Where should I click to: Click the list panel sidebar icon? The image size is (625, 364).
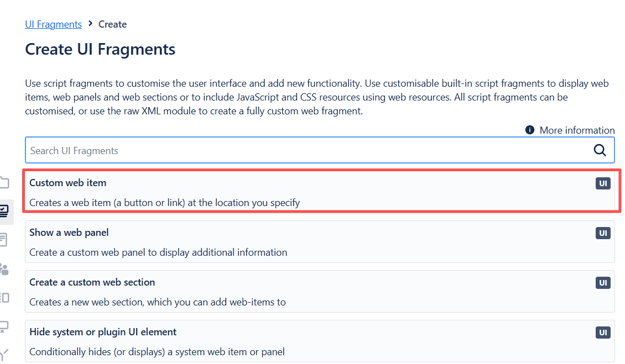coord(4,298)
